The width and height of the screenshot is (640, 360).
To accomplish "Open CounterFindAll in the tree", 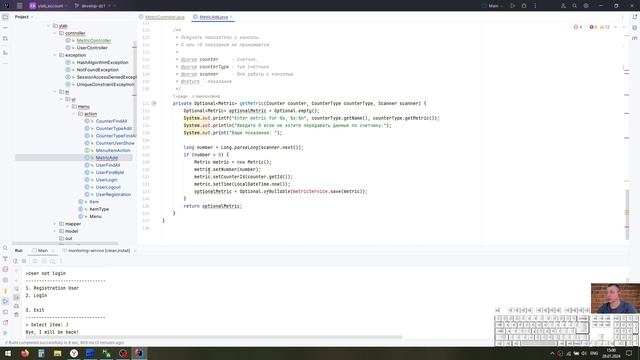I will pos(111,121).
